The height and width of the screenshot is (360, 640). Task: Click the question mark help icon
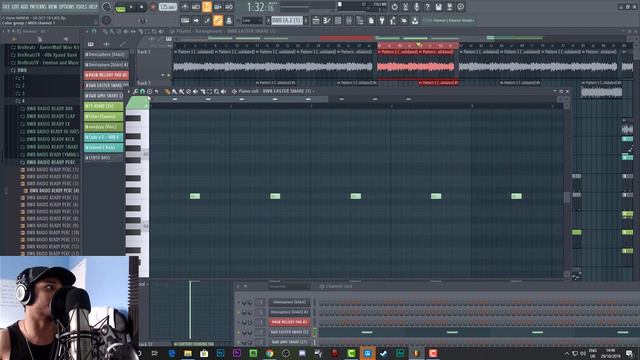coord(427,7)
